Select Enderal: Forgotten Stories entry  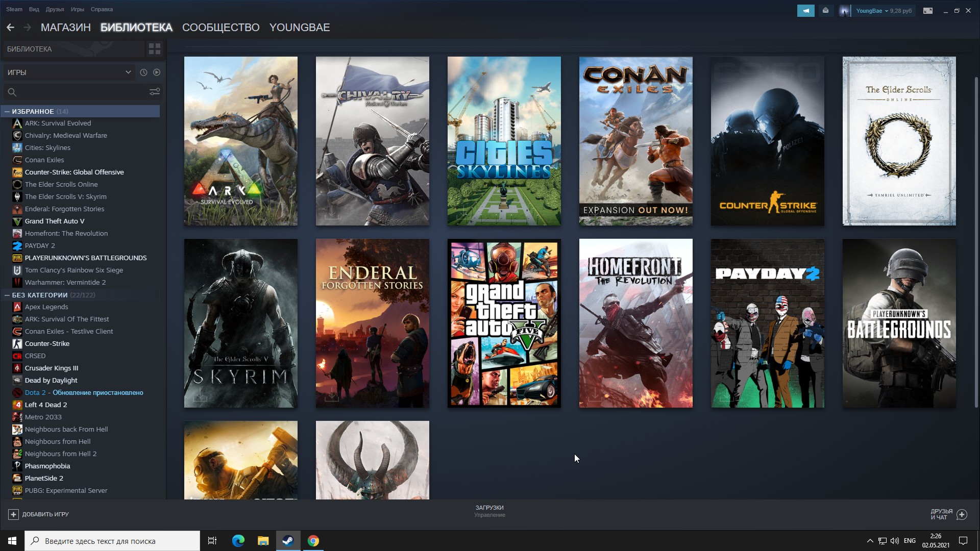click(x=64, y=209)
